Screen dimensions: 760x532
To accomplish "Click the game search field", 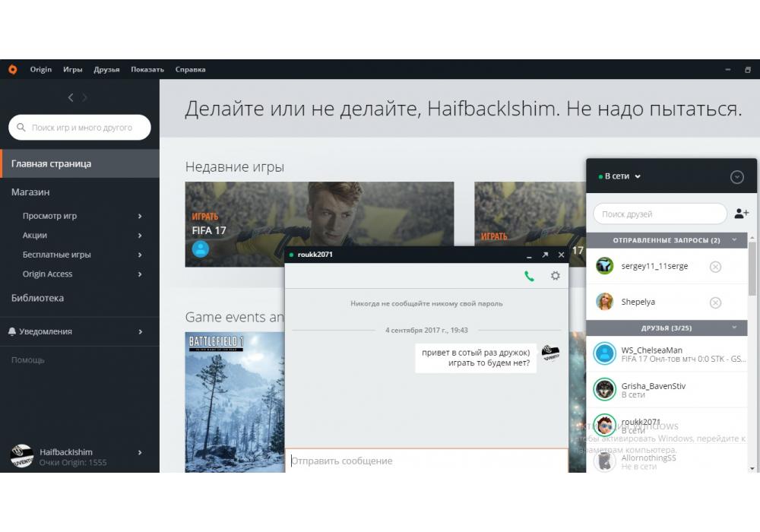I will (80, 128).
